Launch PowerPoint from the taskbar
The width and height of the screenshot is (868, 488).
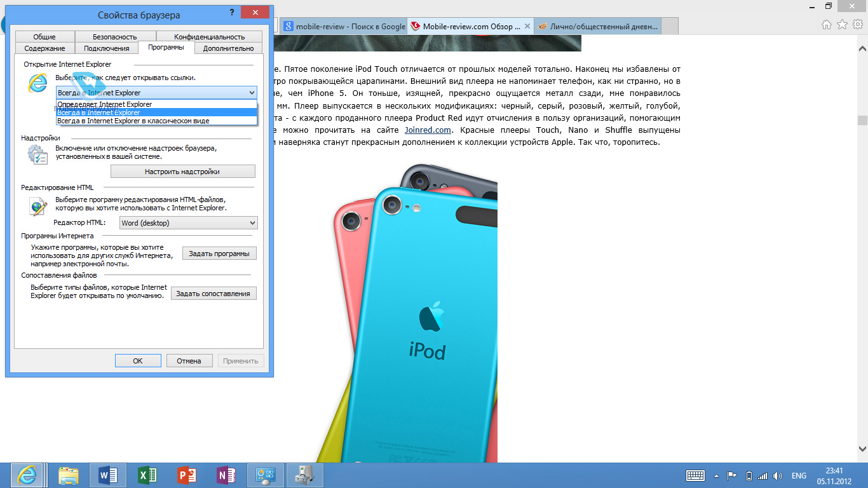[187, 475]
